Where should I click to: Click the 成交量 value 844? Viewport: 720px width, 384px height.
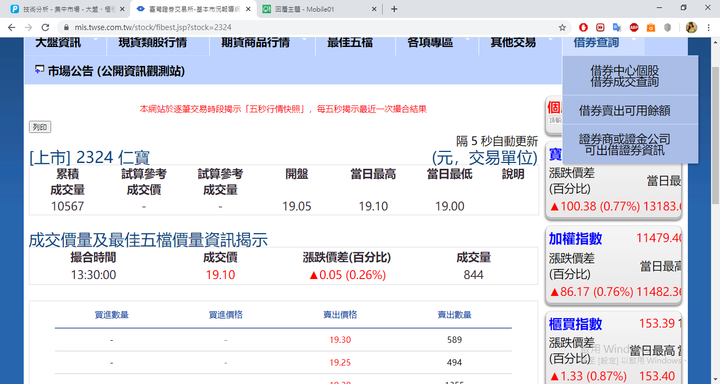point(473,275)
